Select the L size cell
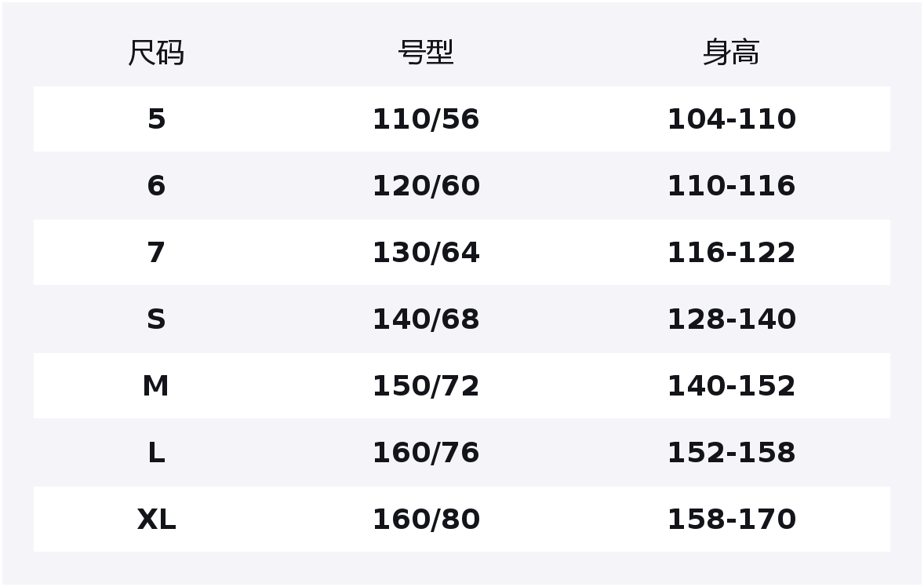The width and height of the screenshot is (924, 587). pyautogui.click(x=156, y=453)
